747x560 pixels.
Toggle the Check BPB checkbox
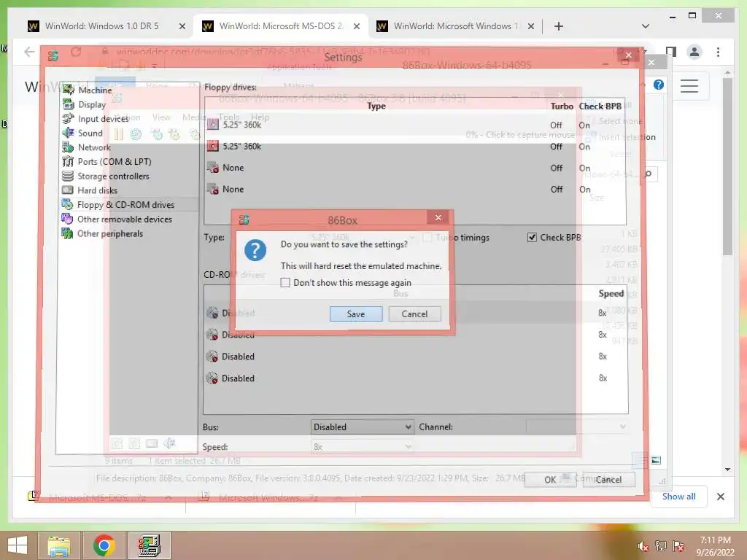coord(532,237)
